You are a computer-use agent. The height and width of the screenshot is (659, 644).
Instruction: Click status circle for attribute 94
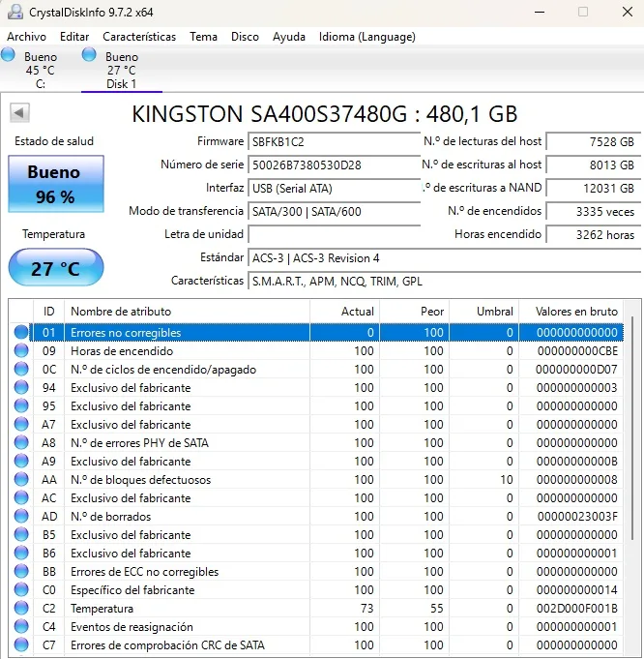[21, 387]
